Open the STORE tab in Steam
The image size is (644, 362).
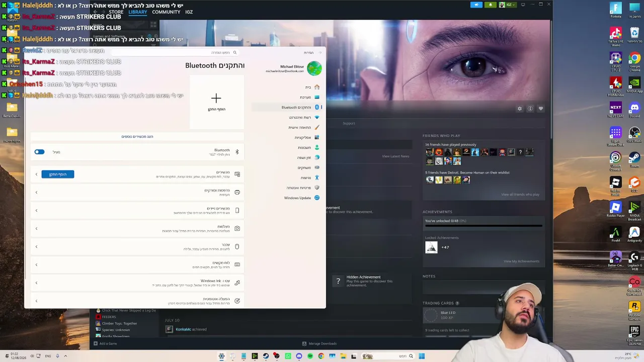(x=116, y=12)
